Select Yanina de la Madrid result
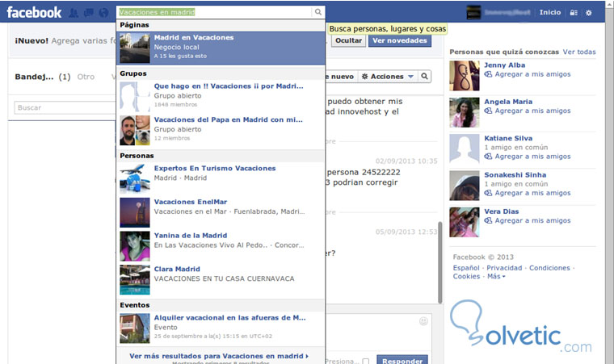The height and width of the screenshot is (364, 614). pyautogui.click(x=221, y=246)
